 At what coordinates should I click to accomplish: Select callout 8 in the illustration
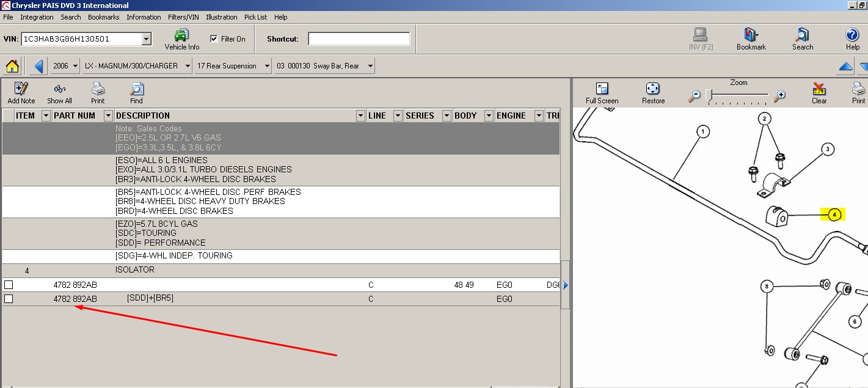pos(767,286)
